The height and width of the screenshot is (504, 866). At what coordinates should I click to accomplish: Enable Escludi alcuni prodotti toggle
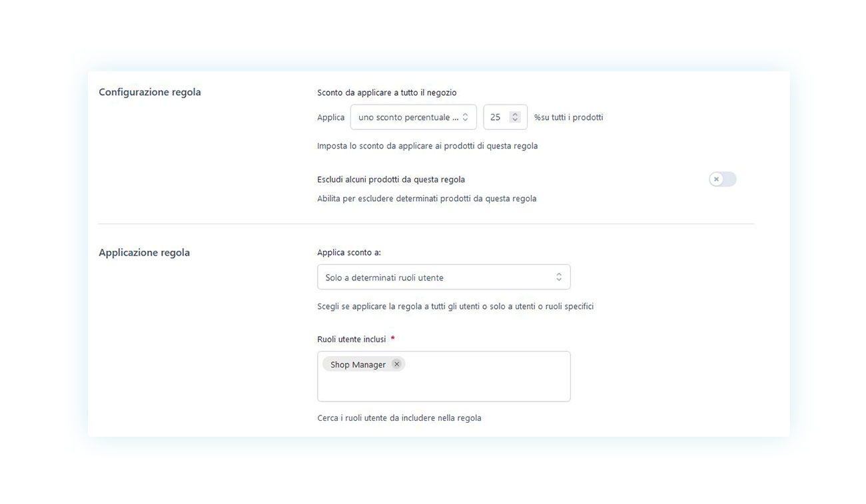[x=723, y=179]
